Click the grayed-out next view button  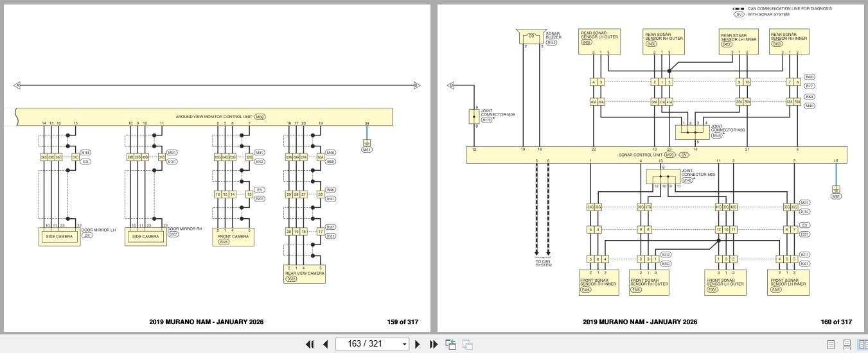click(x=468, y=344)
